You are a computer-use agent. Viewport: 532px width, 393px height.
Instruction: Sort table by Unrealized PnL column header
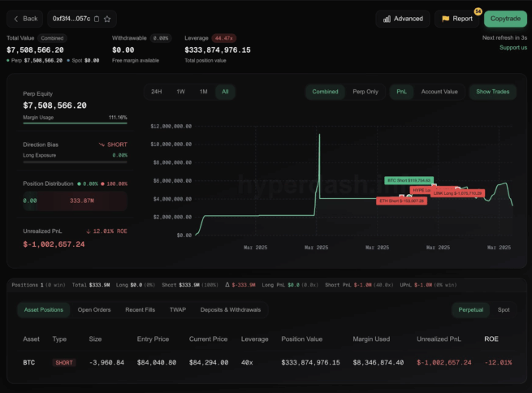tap(439, 339)
